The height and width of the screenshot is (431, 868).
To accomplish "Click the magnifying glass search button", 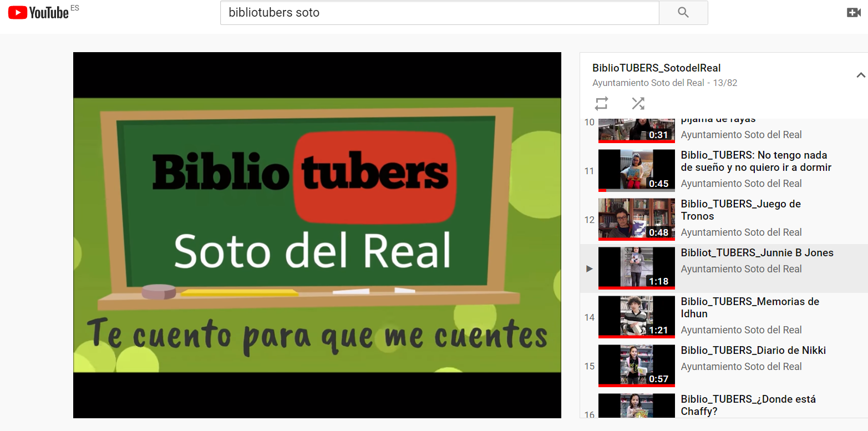I will coord(683,13).
